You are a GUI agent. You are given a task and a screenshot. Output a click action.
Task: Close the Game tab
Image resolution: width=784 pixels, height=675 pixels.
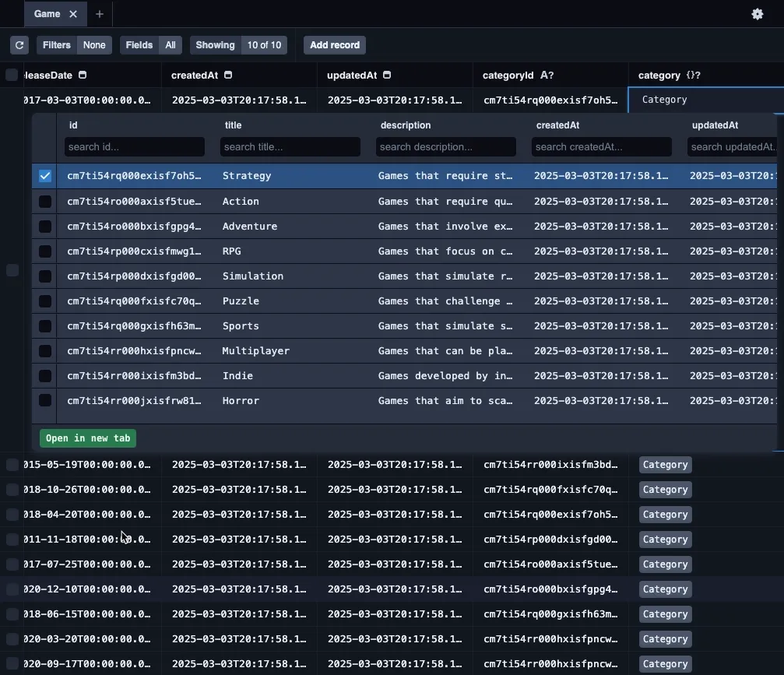tap(73, 14)
